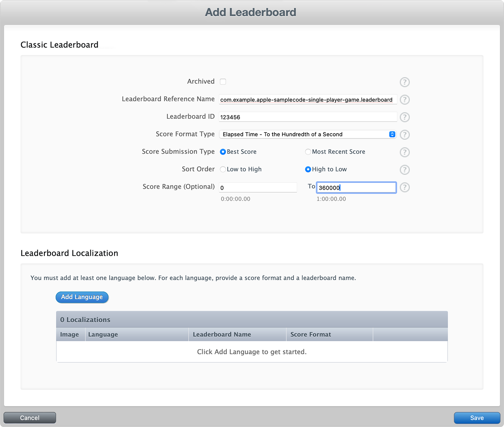Screen dimensions: 504x427
Task: Enable the Archived checkbox
Action: [223, 82]
